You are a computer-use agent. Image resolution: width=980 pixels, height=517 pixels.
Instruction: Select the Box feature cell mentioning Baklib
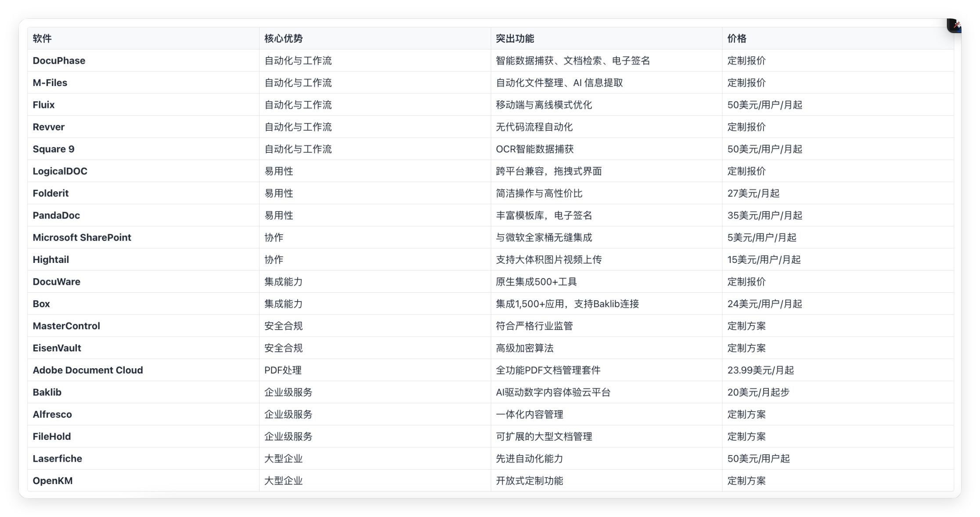(567, 304)
